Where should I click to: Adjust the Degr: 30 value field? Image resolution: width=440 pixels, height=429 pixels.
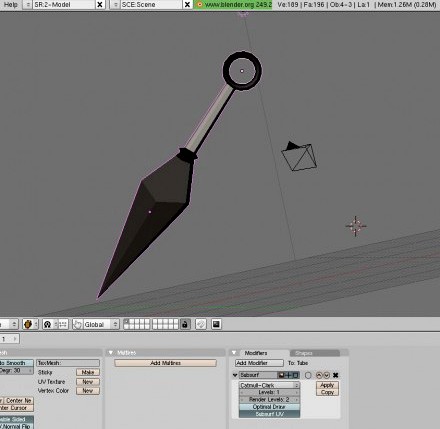click(x=16, y=370)
